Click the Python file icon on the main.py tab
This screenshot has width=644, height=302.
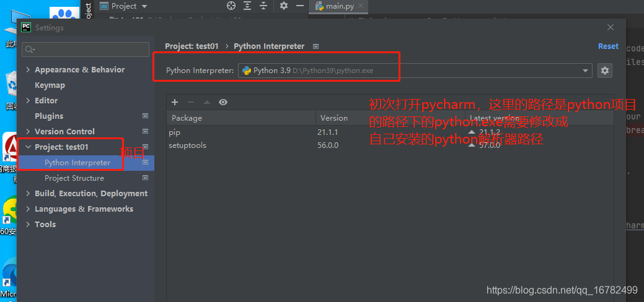[319, 6]
